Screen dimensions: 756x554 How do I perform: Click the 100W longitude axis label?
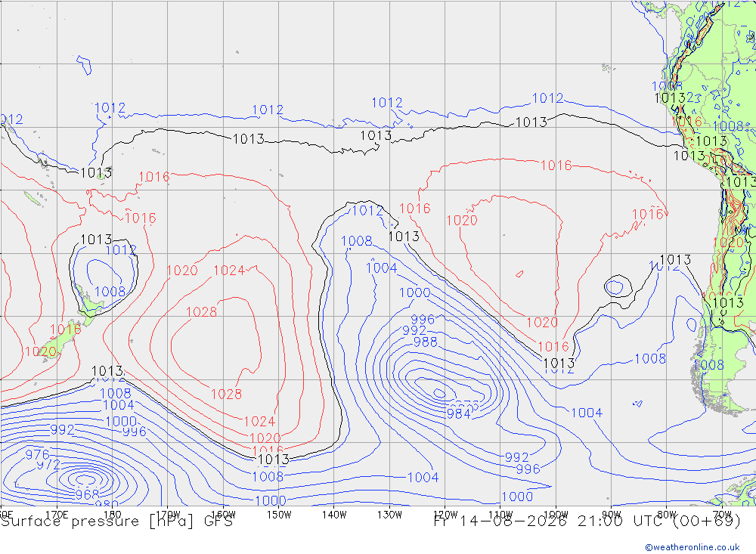[556, 515]
